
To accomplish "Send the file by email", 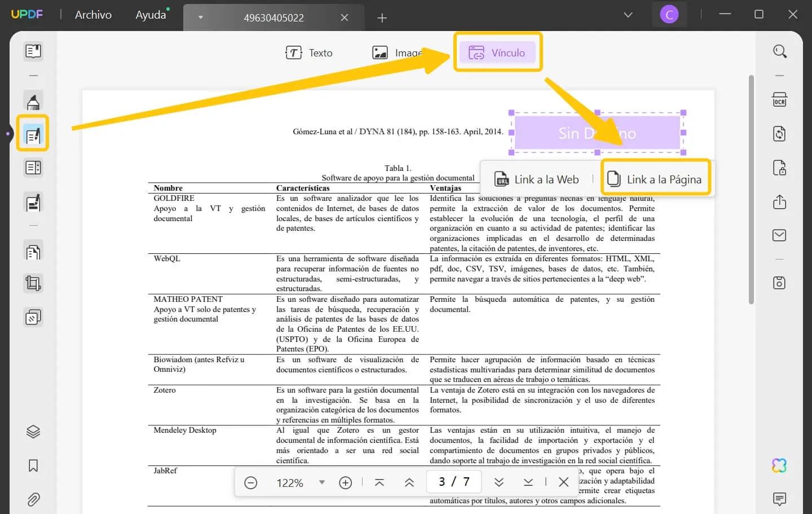I will pos(779,235).
